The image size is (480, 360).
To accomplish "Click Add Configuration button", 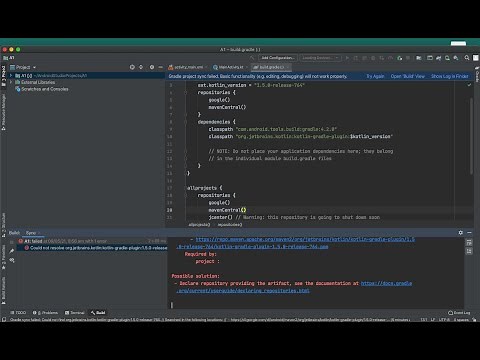I will coord(277,58).
